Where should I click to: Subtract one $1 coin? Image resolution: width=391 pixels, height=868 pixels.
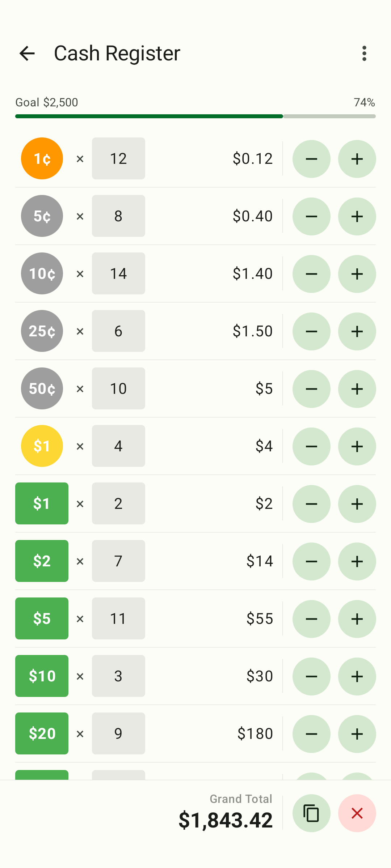point(311,446)
